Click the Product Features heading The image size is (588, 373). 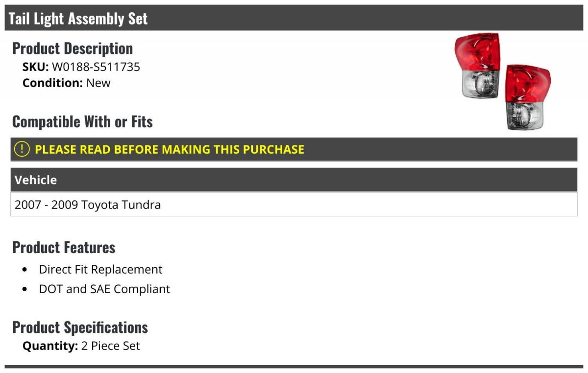(x=64, y=248)
